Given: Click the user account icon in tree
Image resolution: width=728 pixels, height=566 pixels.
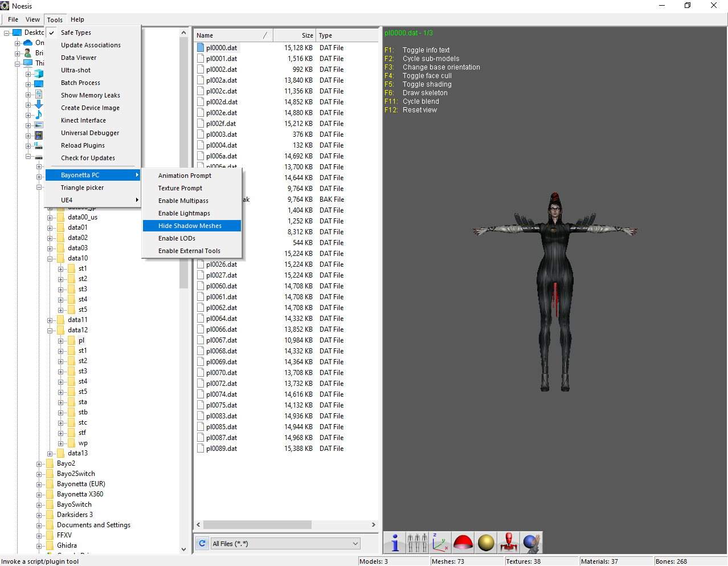Looking at the screenshot, I should [x=28, y=53].
